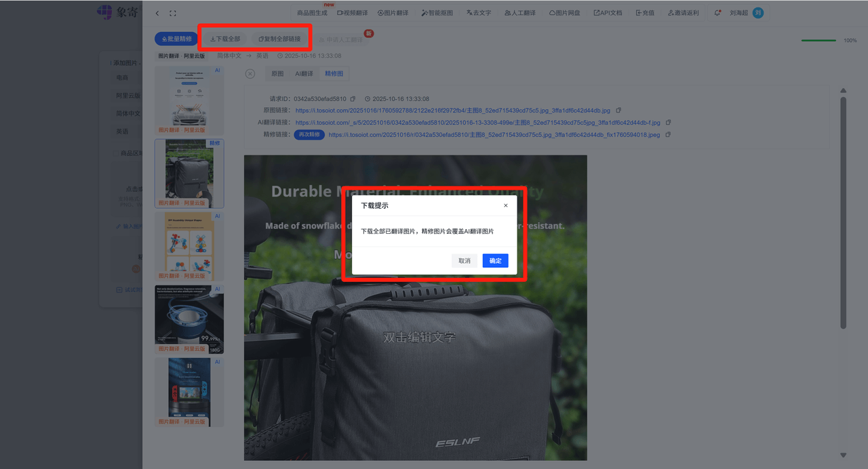Click 再次精修 to refine again
Image resolution: width=868 pixels, height=469 pixels.
tap(309, 134)
